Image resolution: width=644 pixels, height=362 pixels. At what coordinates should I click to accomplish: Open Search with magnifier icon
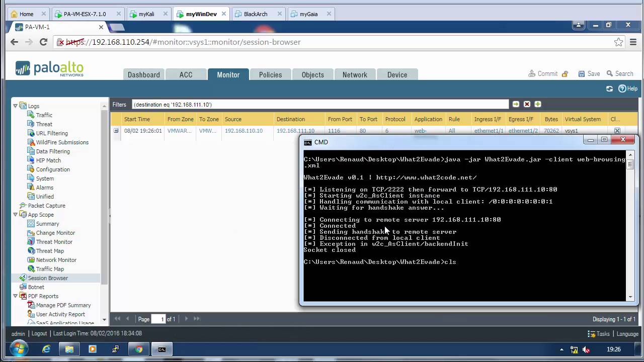click(610, 74)
